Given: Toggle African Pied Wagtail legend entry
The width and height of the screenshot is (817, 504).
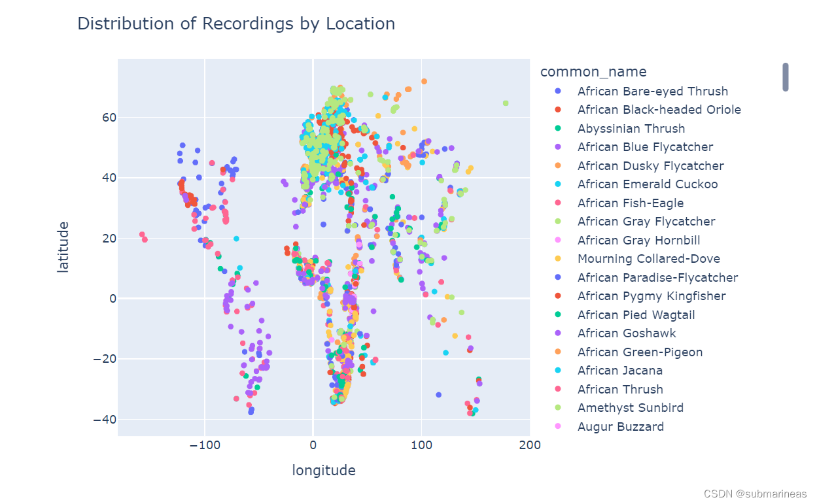Looking at the screenshot, I should [x=624, y=314].
